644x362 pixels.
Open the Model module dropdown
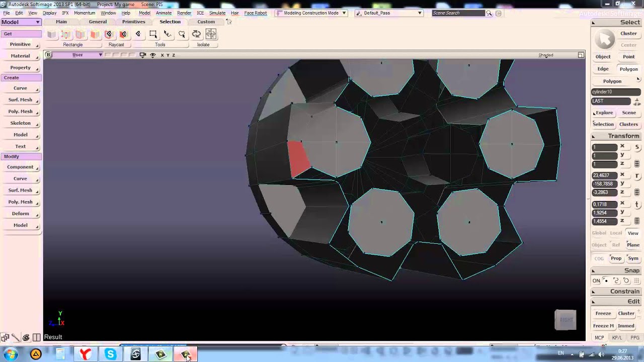[21, 22]
